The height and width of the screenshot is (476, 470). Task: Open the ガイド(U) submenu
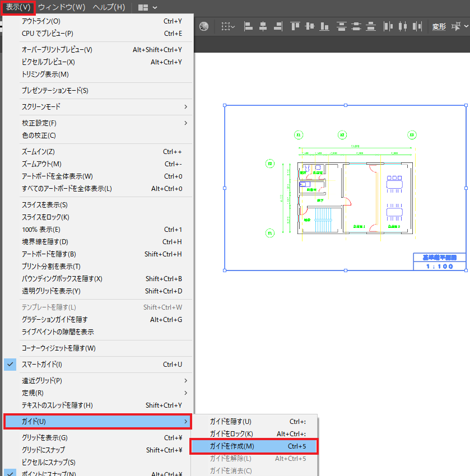pos(98,421)
